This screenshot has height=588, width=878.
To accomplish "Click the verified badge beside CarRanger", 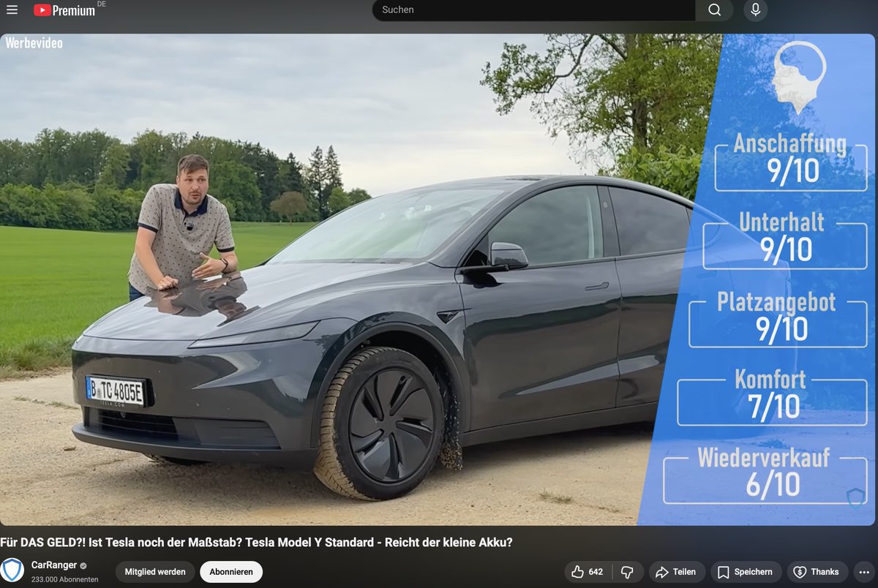I will [x=83, y=566].
